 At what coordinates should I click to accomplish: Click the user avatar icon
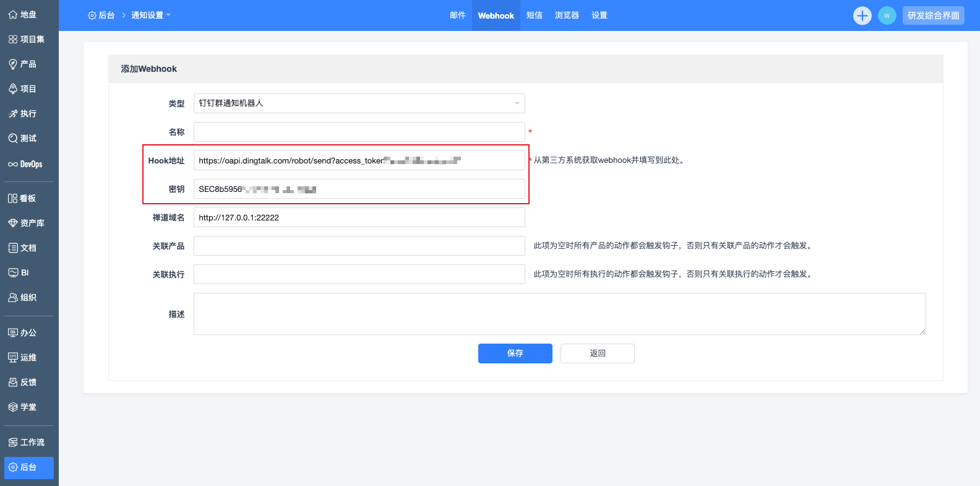(887, 15)
